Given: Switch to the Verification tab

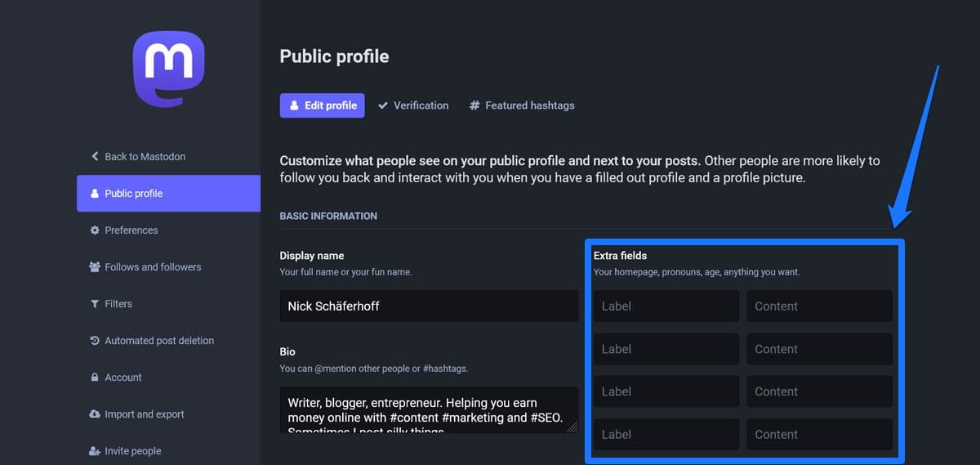Looking at the screenshot, I should coord(413,105).
